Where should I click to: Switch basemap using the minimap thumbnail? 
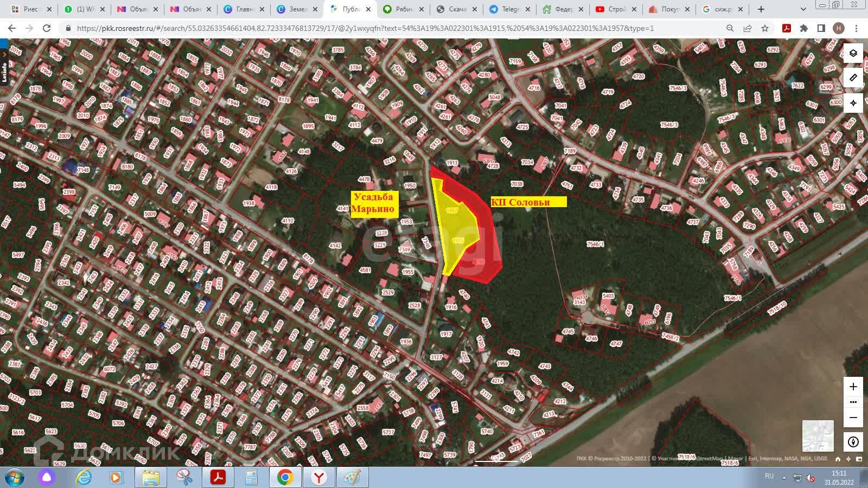click(x=818, y=435)
